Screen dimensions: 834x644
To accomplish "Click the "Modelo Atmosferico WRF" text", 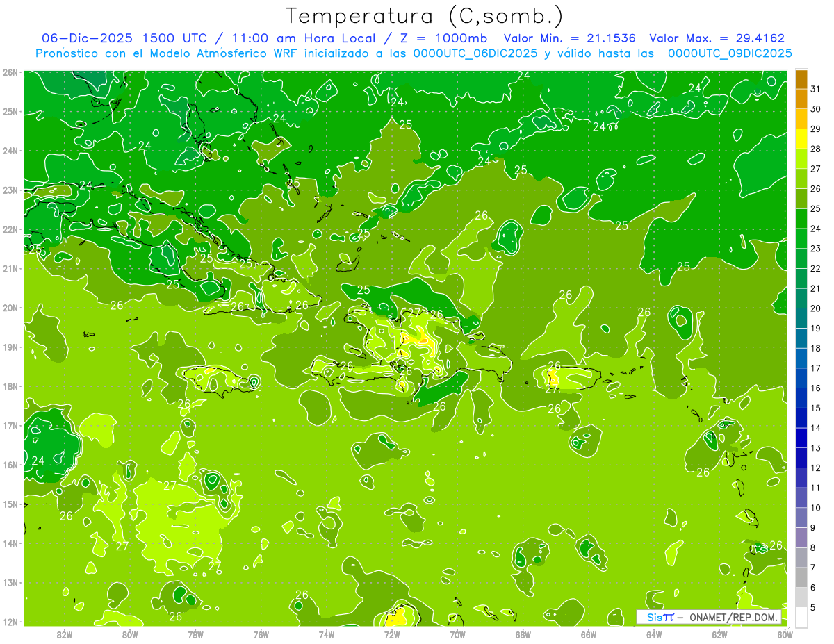I will 225,53.
